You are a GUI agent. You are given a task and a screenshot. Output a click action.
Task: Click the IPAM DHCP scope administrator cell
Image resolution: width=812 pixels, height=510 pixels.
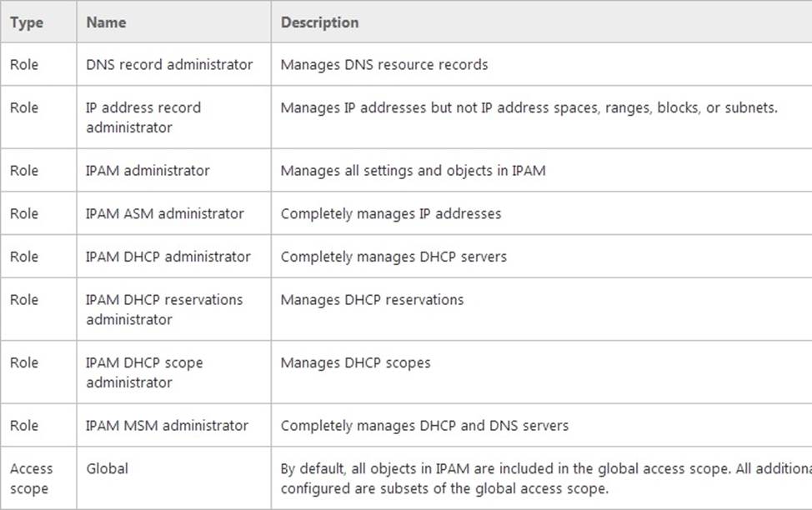click(x=144, y=372)
